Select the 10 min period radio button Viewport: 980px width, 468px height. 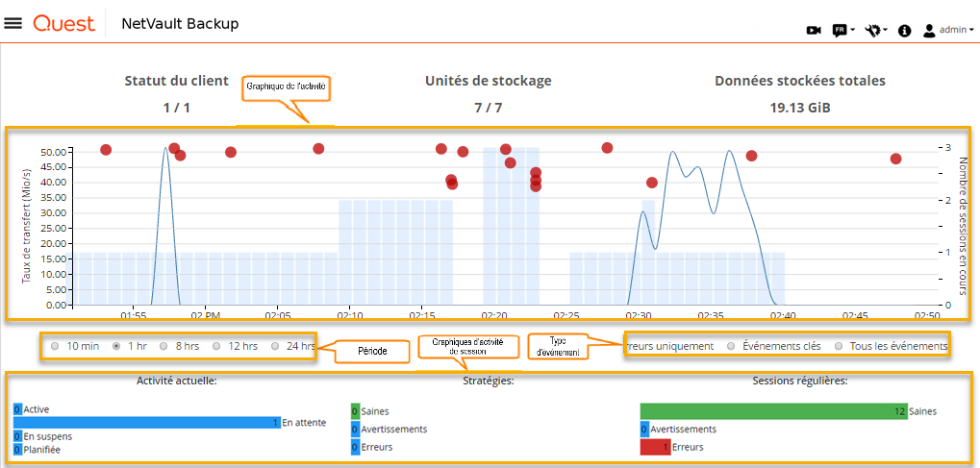(x=55, y=346)
